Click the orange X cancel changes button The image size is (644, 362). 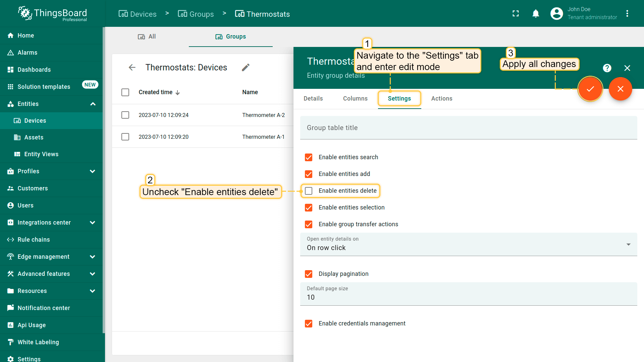[x=620, y=89]
